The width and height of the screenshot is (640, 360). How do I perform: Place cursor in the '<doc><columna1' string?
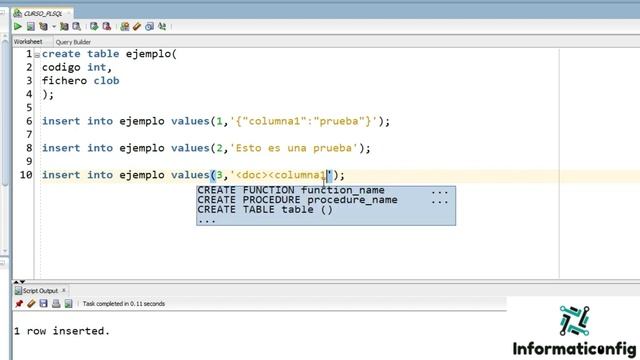pos(278,175)
